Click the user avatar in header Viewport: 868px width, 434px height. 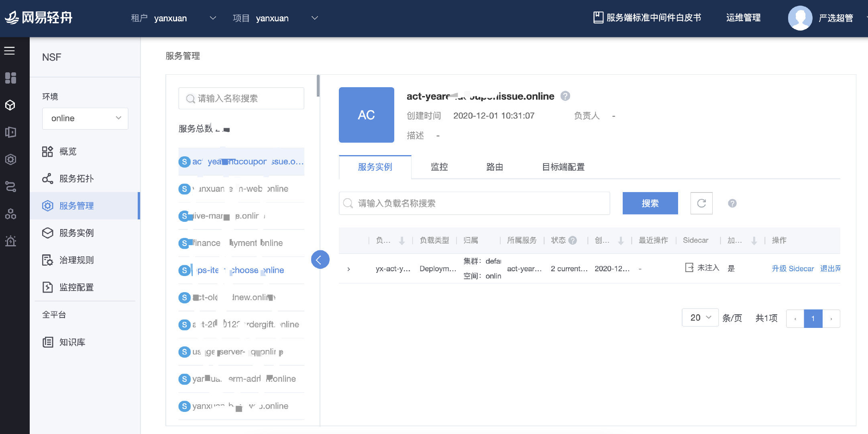(x=800, y=18)
